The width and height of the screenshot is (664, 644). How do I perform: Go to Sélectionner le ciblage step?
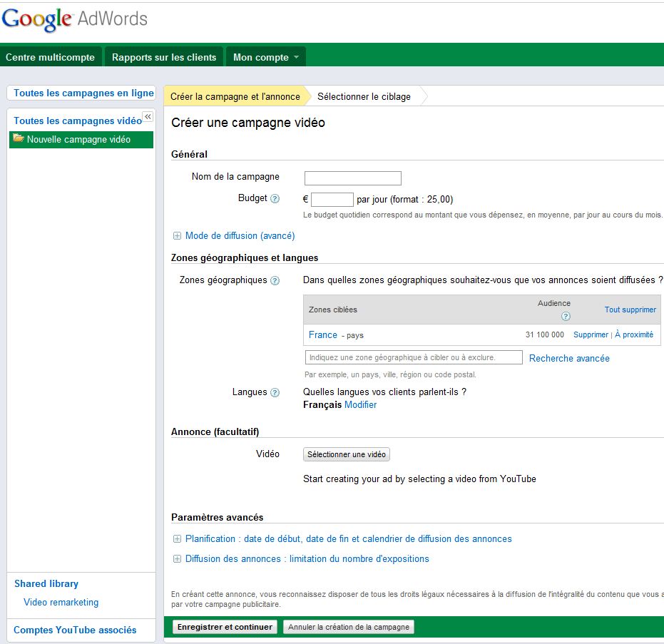pos(364,96)
